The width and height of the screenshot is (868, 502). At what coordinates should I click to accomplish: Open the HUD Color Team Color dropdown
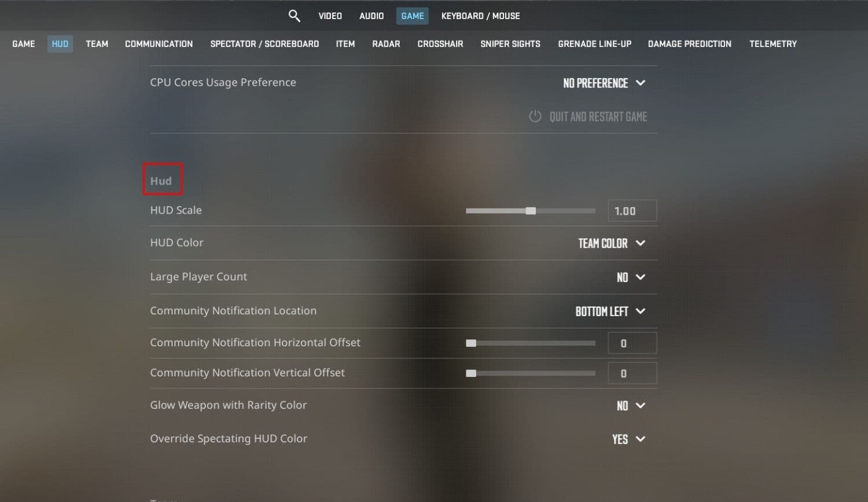(612, 243)
